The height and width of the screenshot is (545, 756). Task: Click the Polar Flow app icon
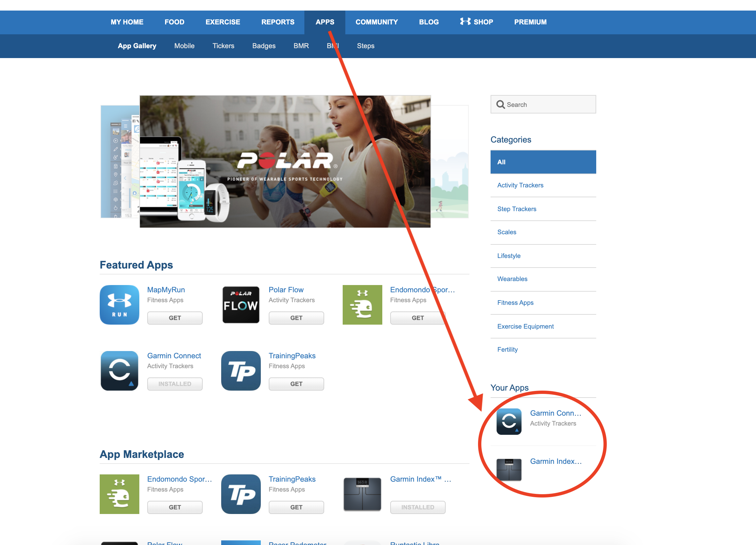pyautogui.click(x=241, y=304)
